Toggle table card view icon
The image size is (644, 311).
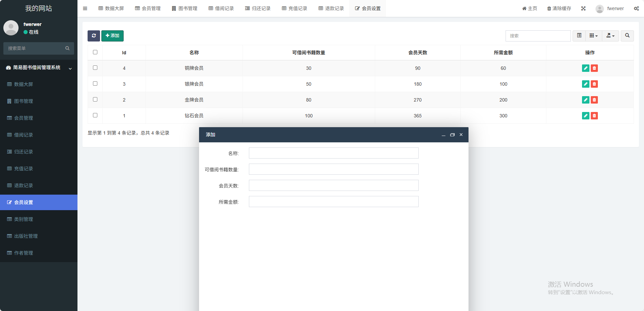pyautogui.click(x=579, y=36)
